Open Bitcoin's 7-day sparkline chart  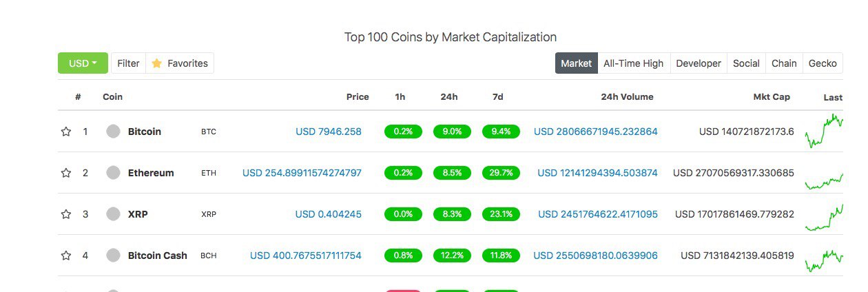coord(824,131)
